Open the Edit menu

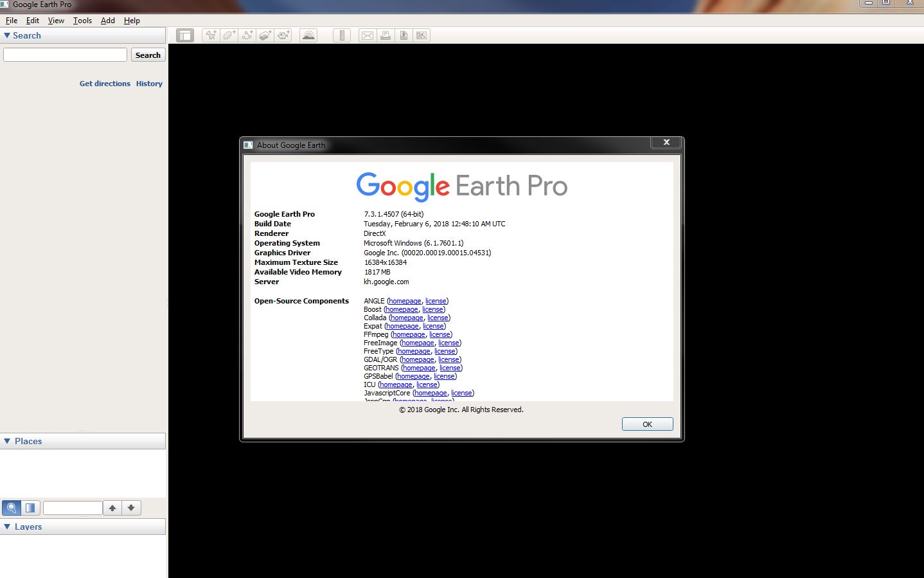33,21
